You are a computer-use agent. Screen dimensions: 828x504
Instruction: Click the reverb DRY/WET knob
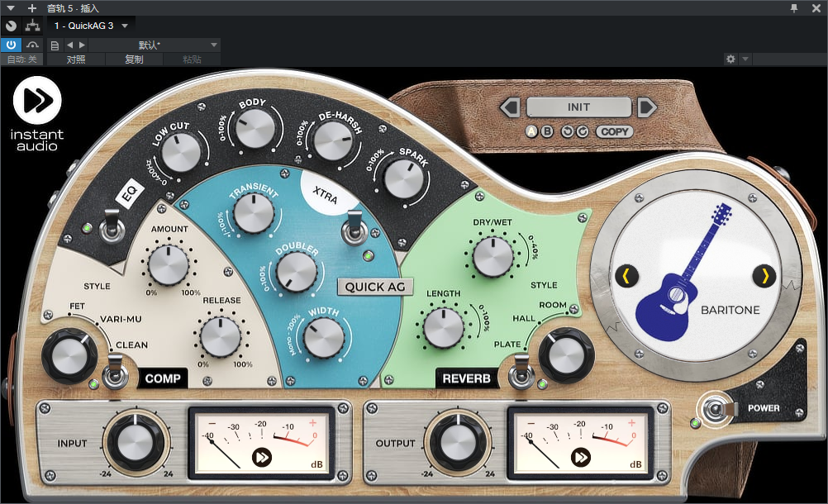[x=493, y=257]
